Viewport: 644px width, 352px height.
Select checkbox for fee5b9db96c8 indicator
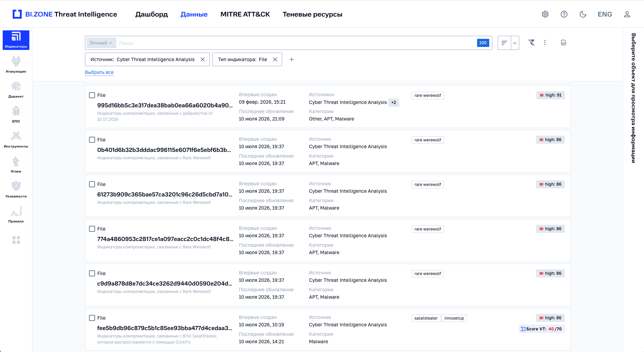(x=92, y=318)
